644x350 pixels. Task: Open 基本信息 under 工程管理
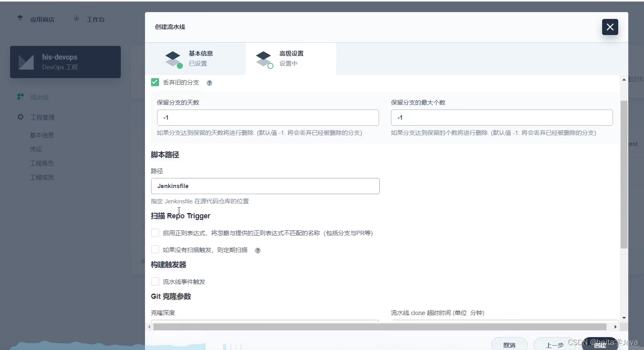coord(42,135)
